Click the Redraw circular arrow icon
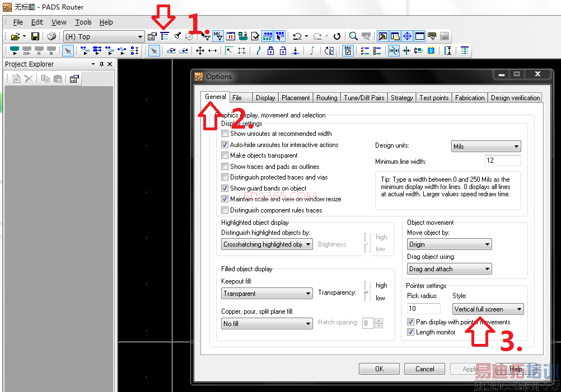This screenshot has height=392, width=561. click(x=336, y=36)
